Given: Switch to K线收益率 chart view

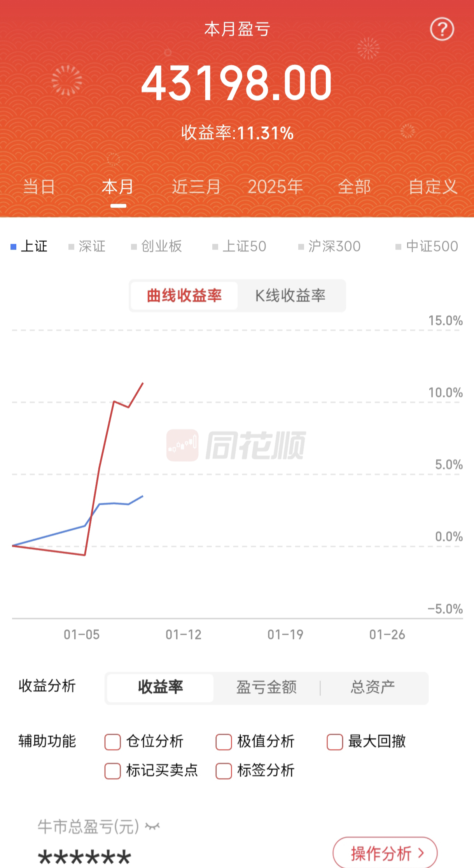Looking at the screenshot, I should pos(290,296).
